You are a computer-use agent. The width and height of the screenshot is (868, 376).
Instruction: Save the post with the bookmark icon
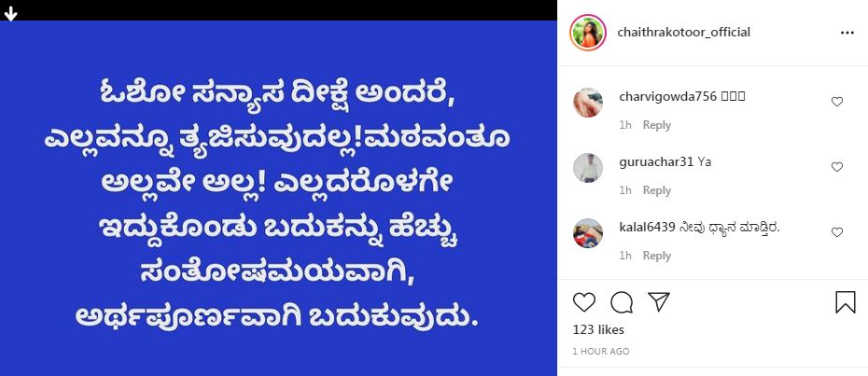coord(846,302)
